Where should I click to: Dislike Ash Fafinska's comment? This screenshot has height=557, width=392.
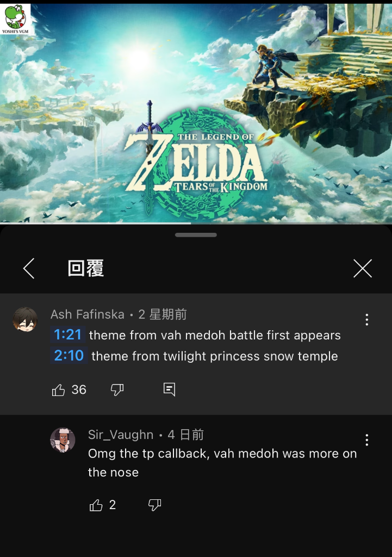[117, 389]
